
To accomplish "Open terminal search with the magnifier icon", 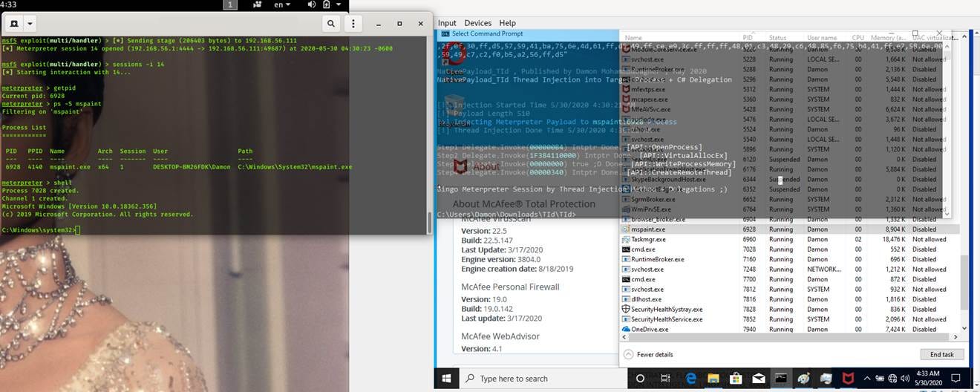I will coord(331,24).
